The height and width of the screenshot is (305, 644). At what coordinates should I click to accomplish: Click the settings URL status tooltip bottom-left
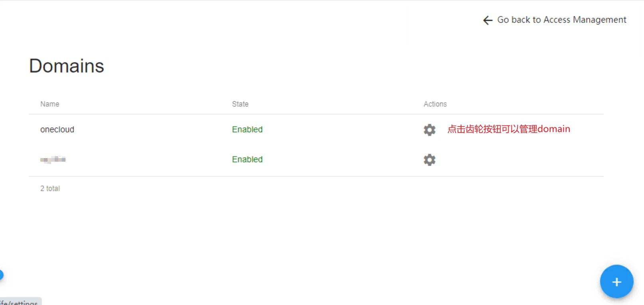[20, 302]
